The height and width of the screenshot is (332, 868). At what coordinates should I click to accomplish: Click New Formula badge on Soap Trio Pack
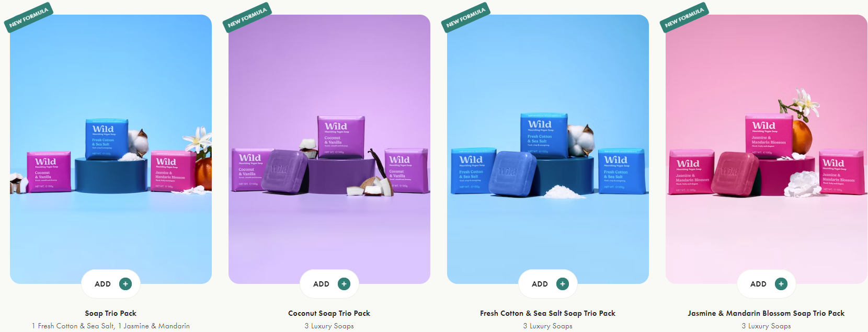pos(29,18)
